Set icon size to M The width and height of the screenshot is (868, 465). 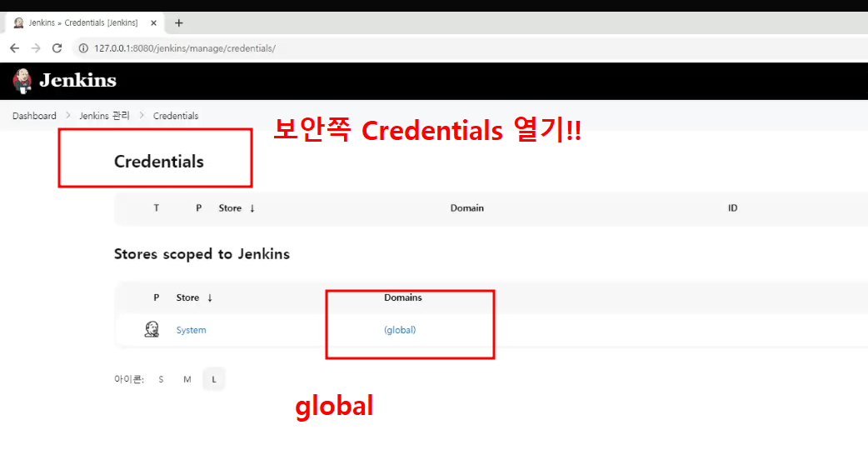pyautogui.click(x=187, y=379)
